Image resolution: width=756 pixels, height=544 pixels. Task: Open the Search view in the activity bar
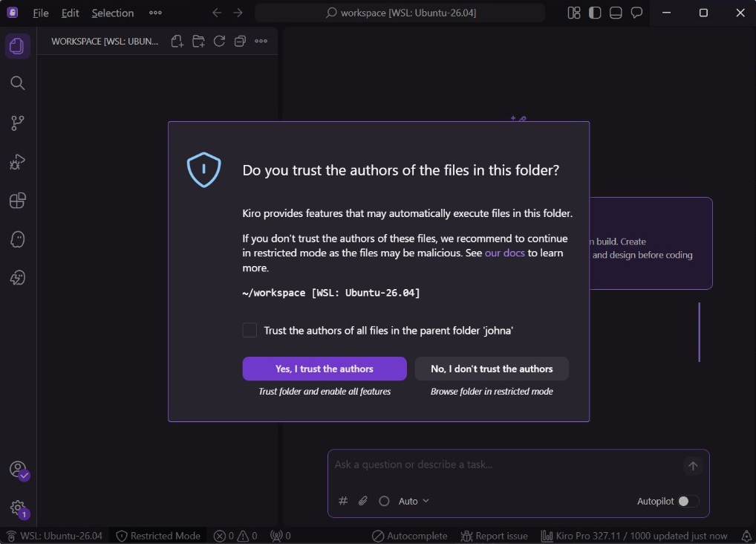(17, 83)
